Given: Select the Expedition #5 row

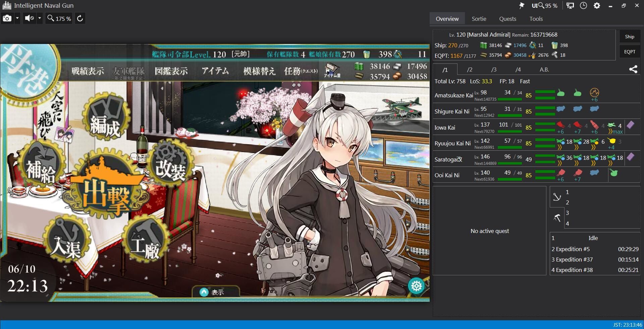Looking at the screenshot, I should click(595, 249).
